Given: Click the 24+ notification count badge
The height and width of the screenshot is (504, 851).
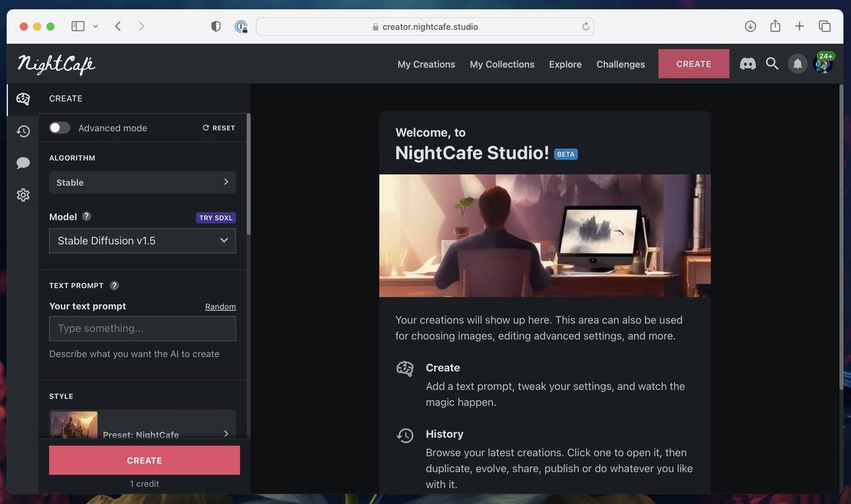Looking at the screenshot, I should 826,57.
